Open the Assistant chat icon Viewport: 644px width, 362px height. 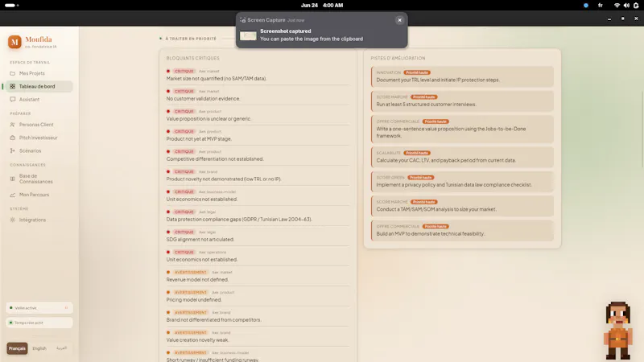(12, 100)
